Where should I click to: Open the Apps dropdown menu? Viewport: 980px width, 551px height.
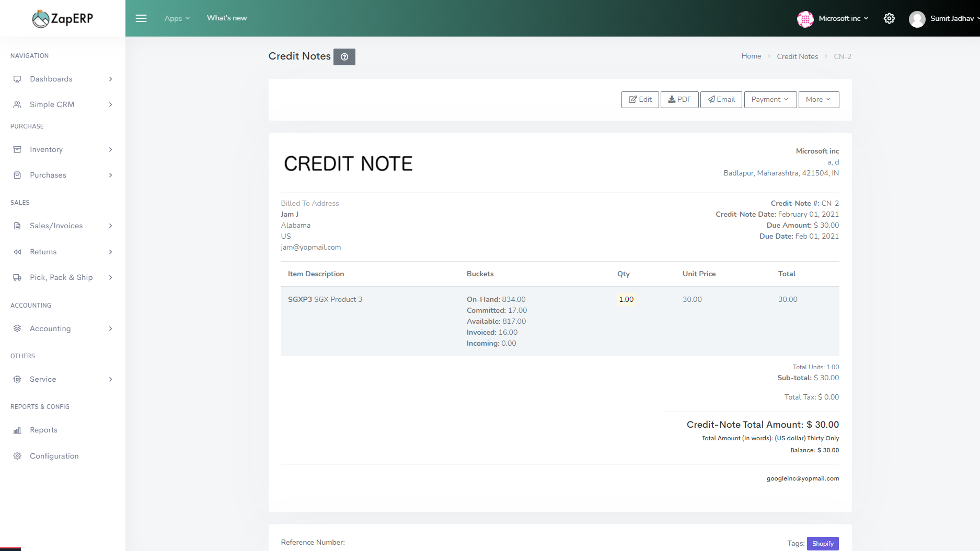coord(177,18)
